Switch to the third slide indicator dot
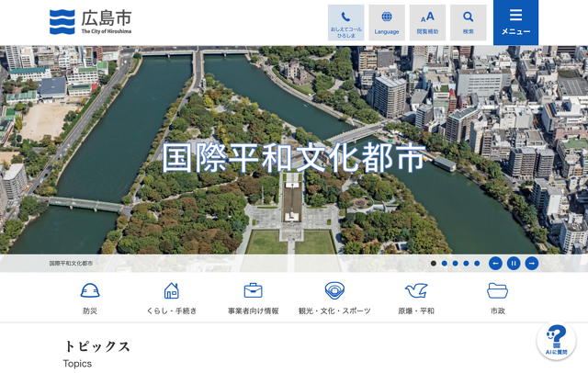The height and width of the screenshot is (373, 588). (x=456, y=264)
